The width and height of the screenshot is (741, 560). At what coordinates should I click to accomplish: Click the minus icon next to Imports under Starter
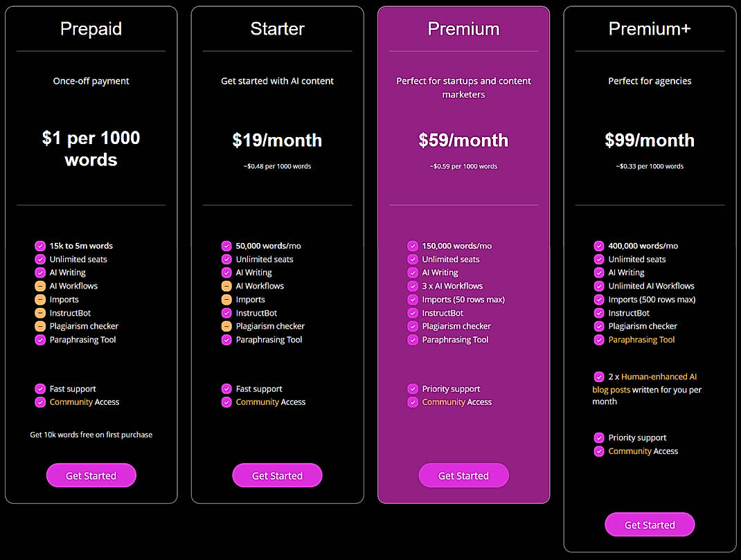226,299
